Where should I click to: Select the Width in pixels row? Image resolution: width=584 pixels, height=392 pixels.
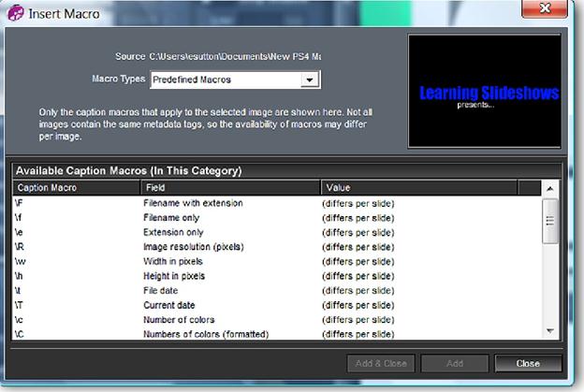[277, 261]
